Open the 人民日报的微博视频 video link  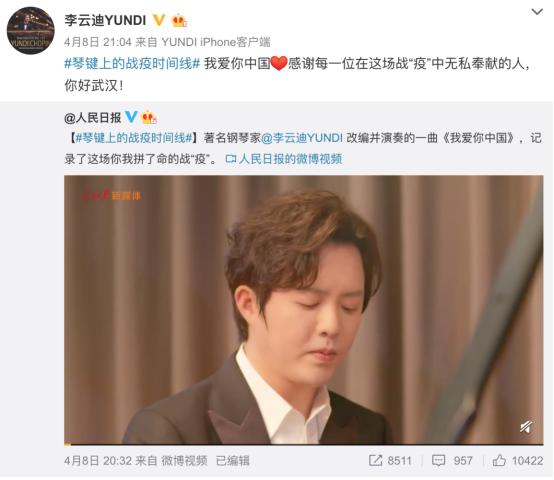pyautogui.click(x=284, y=159)
